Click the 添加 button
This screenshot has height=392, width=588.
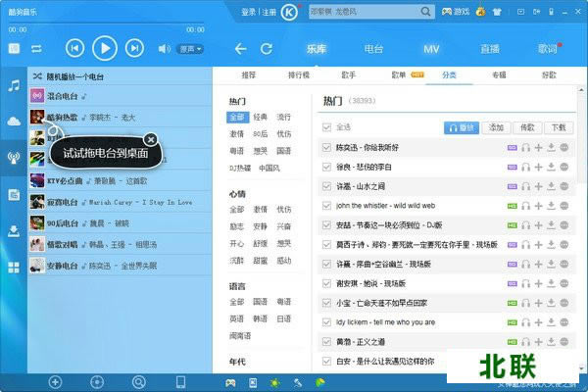[496, 128]
